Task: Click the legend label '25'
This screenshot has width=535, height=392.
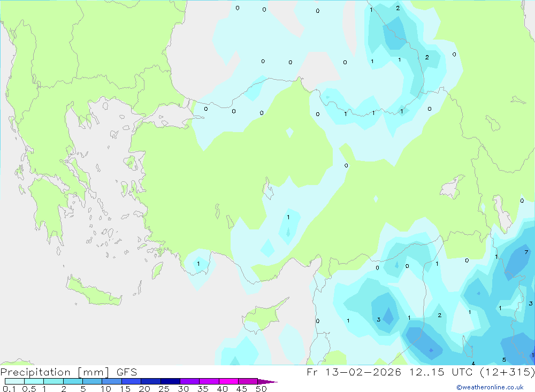Action: pos(164,389)
